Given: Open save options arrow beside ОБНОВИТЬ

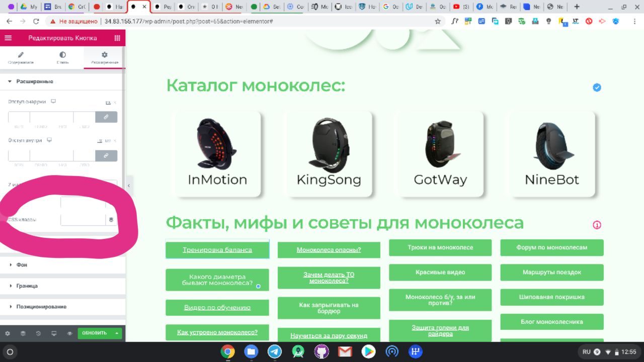Looking at the screenshot, I should (x=117, y=333).
